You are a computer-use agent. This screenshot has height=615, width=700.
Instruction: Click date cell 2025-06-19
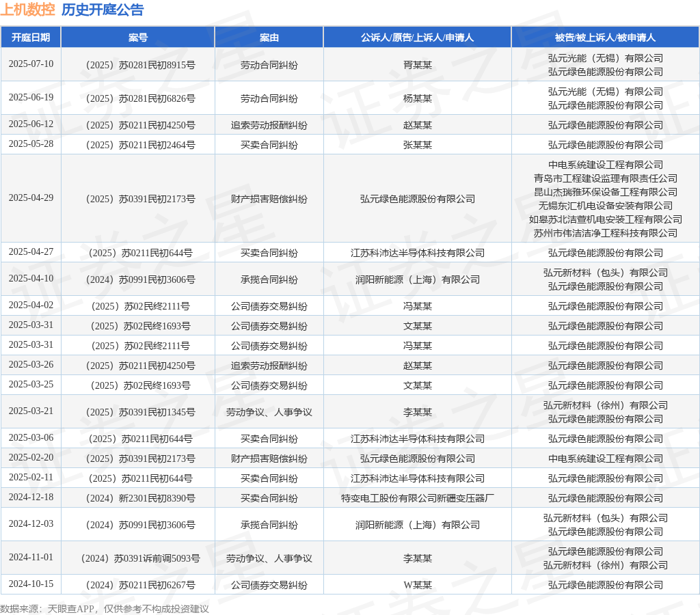tap(31, 97)
